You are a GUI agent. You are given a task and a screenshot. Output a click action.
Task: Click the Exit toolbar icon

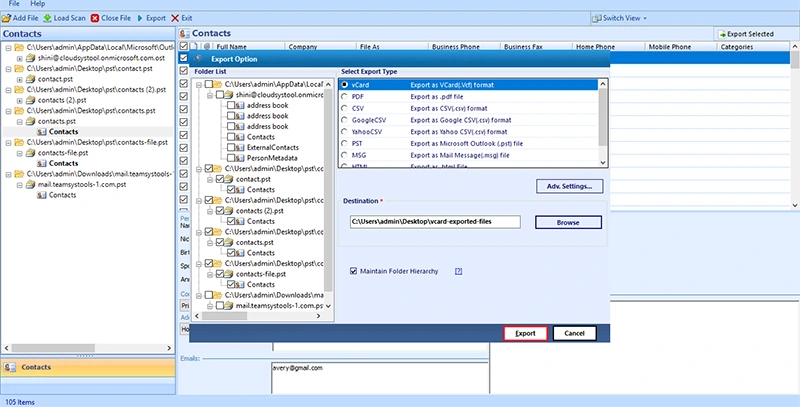pos(175,18)
